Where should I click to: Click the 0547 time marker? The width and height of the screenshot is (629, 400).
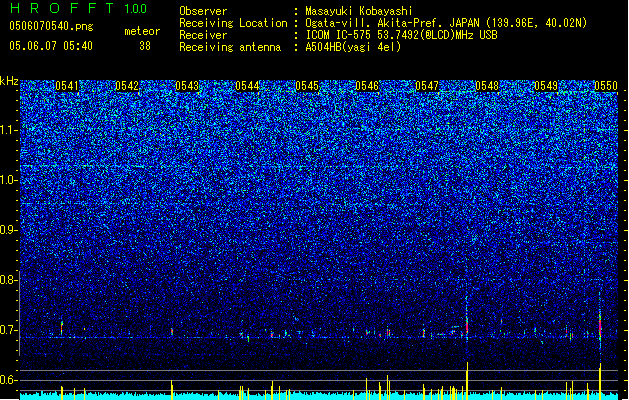[x=427, y=86]
